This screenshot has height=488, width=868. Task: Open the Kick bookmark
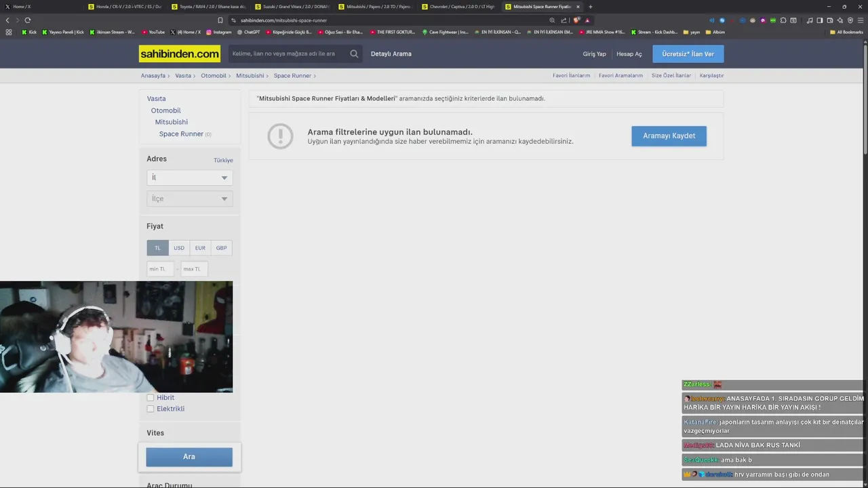pos(29,32)
